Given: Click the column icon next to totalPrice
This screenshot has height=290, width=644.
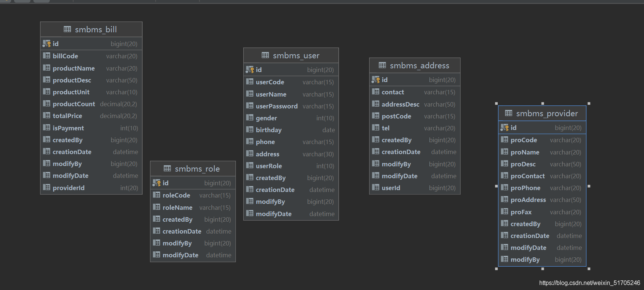Looking at the screenshot, I should [x=46, y=115].
